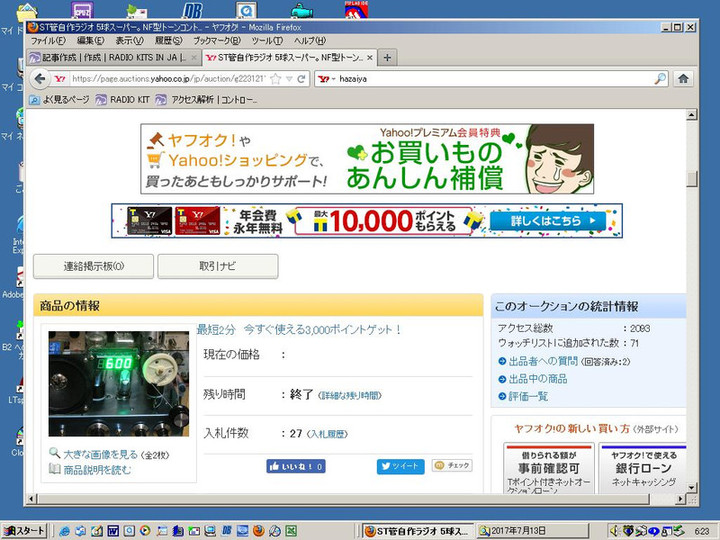Click the Facebook いいね button
Screen dimensions: 720x540
tap(295, 466)
